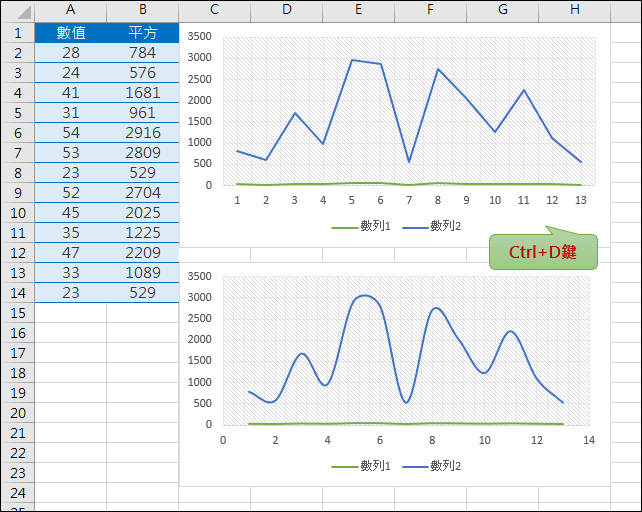The width and height of the screenshot is (642, 512).
Task: Select row 10 header
Action: tap(18, 213)
